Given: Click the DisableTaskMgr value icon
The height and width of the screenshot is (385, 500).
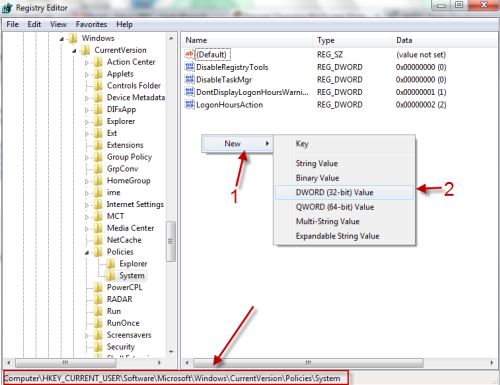Looking at the screenshot, I should [x=189, y=79].
